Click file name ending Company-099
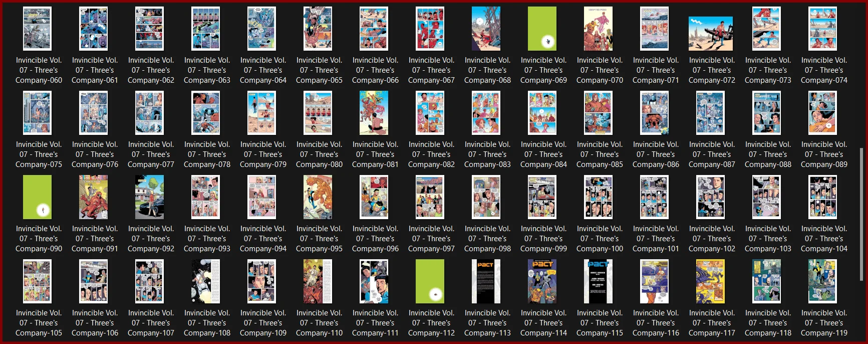The width and height of the screenshot is (868, 344). (543, 239)
